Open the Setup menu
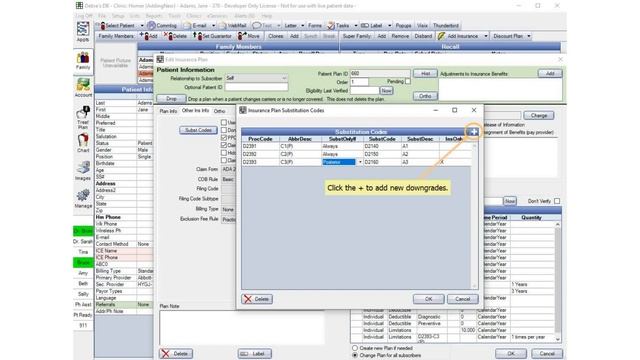The height and width of the screenshot is (360, 640). click(118, 16)
